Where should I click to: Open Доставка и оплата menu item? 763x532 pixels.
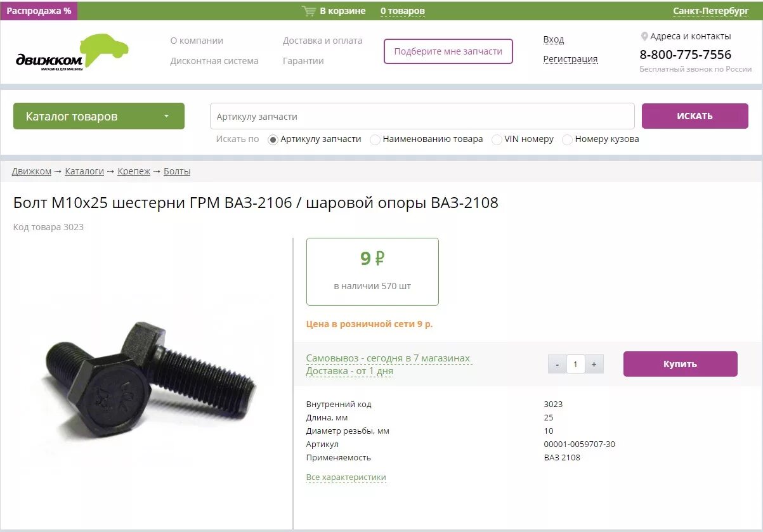tap(323, 41)
